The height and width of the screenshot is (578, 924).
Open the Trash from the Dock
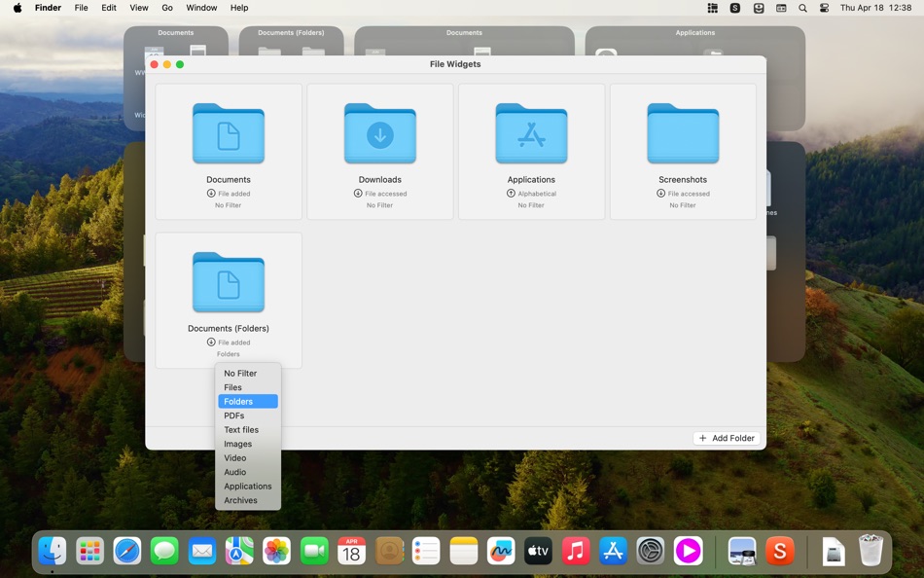[x=872, y=551]
